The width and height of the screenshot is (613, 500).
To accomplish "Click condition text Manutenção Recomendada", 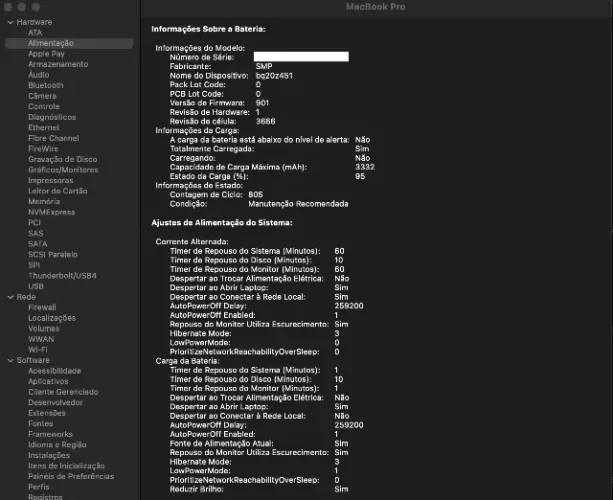I will pyautogui.click(x=298, y=204).
